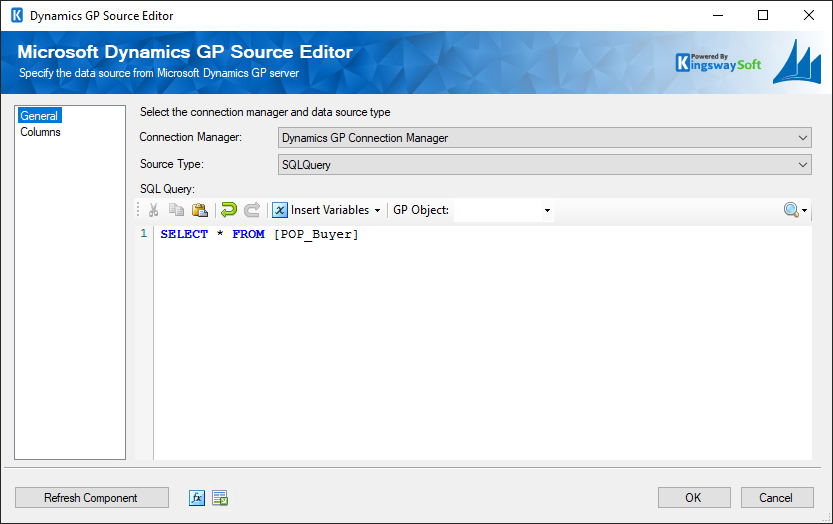Click the Redo arrow icon

point(252,210)
